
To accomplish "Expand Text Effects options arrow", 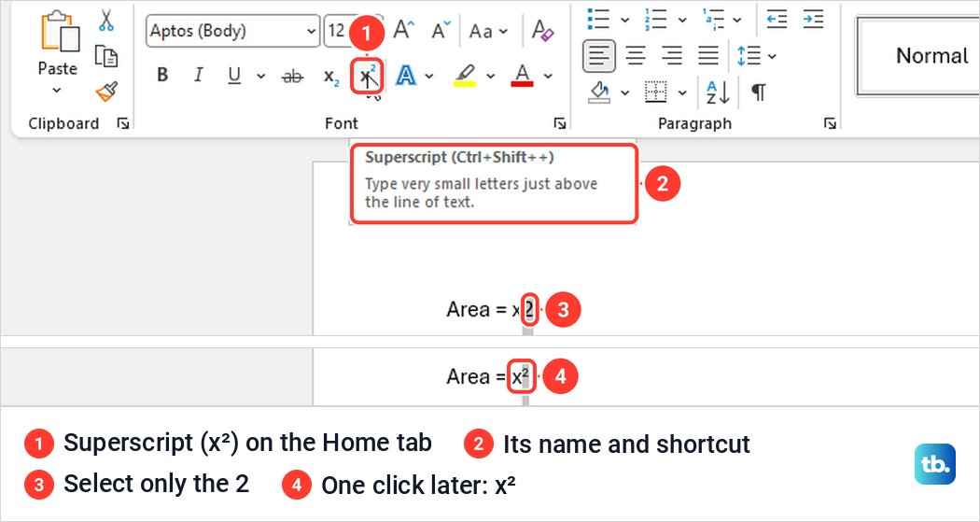I will pyautogui.click(x=429, y=77).
